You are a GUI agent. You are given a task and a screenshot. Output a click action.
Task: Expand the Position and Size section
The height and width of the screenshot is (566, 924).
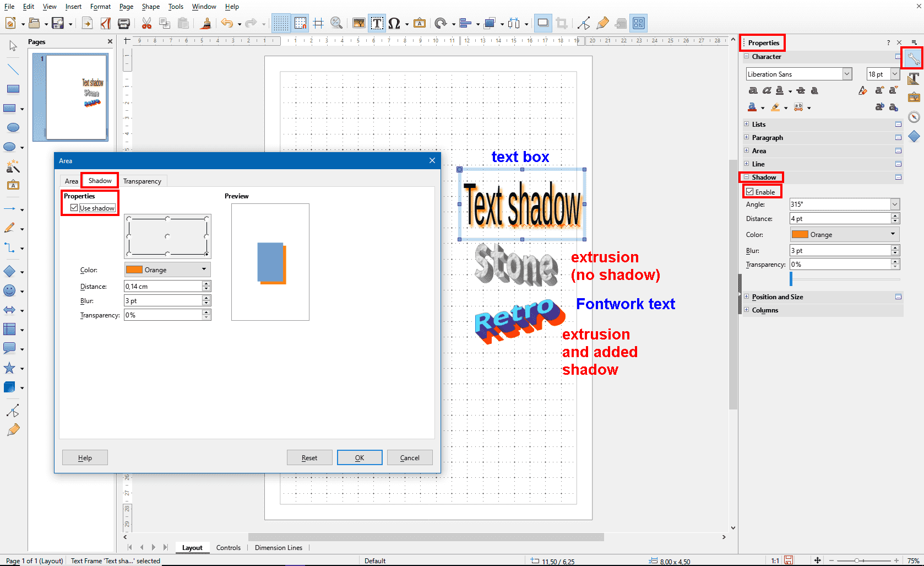point(777,297)
